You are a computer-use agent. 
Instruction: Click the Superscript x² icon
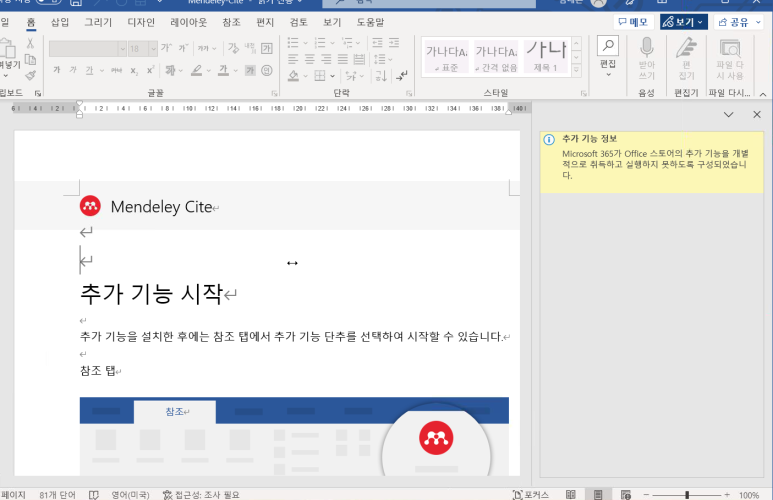pos(150,71)
